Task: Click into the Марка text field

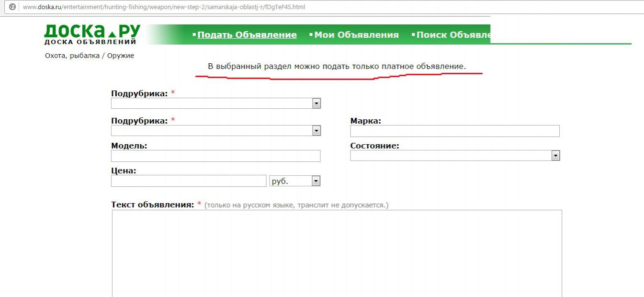Action: tap(454, 131)
